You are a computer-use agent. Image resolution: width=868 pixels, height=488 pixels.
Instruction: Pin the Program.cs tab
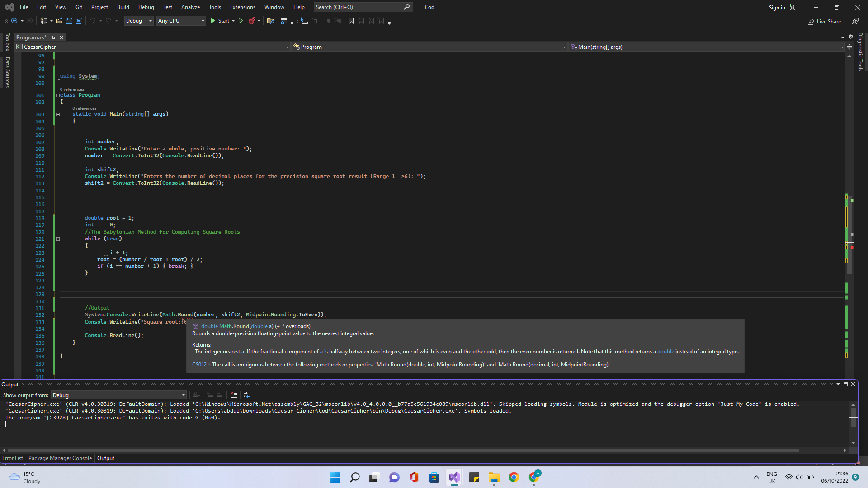(53, 38)
